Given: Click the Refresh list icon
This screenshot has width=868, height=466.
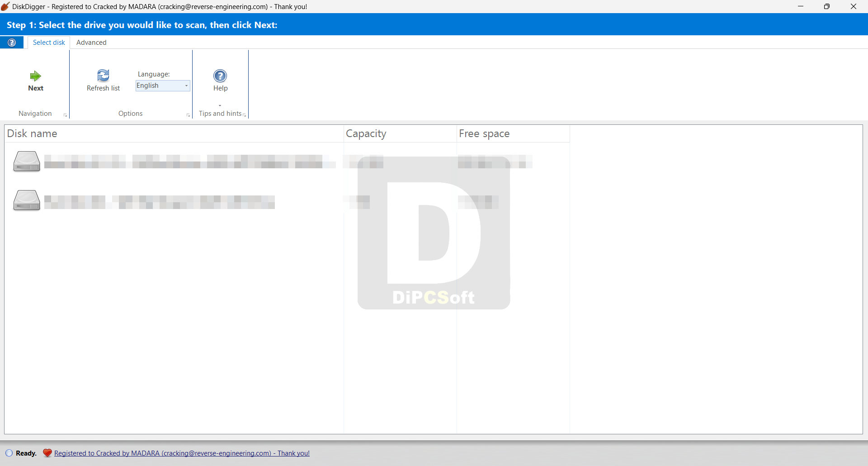Looking at the screenshot, I should 104,75.
